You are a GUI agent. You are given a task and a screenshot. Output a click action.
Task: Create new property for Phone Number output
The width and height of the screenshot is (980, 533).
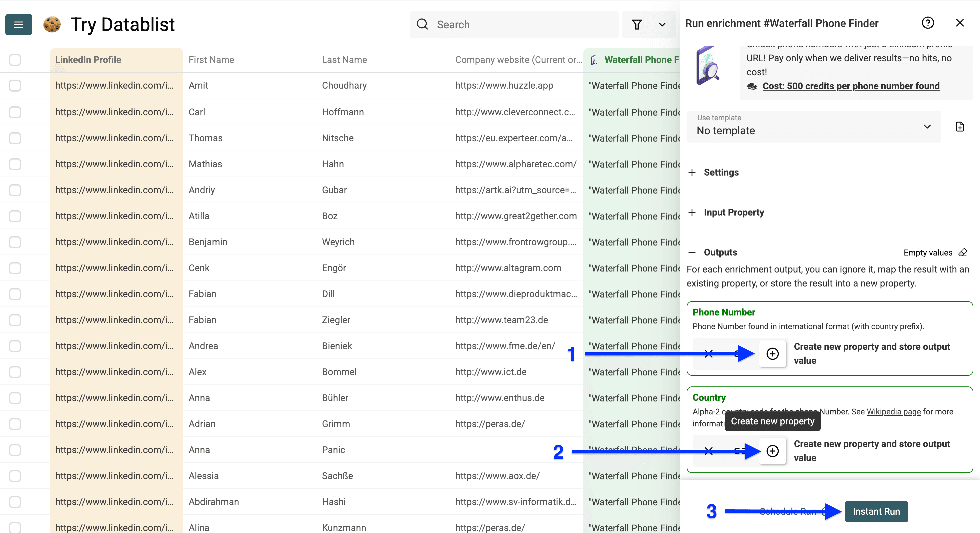773,353
